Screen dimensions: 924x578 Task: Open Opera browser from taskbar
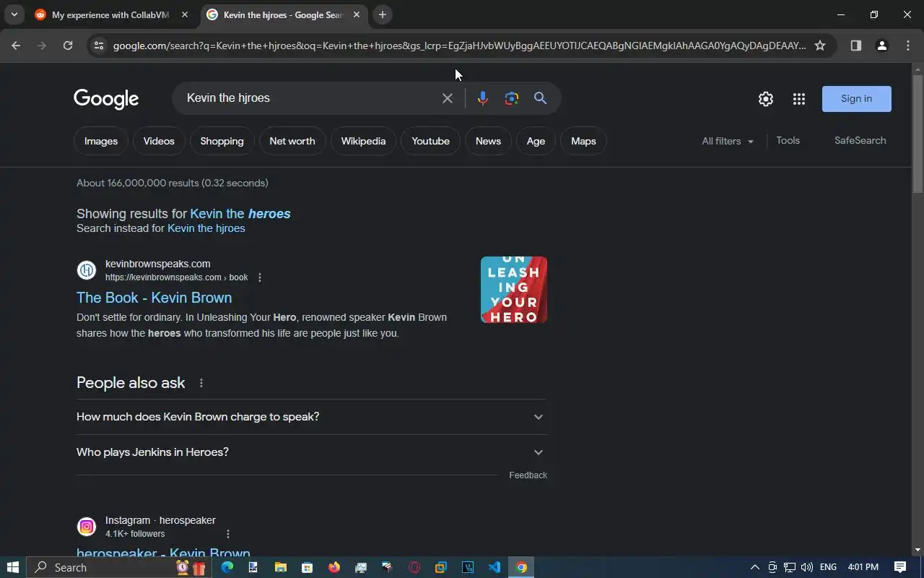414,567
